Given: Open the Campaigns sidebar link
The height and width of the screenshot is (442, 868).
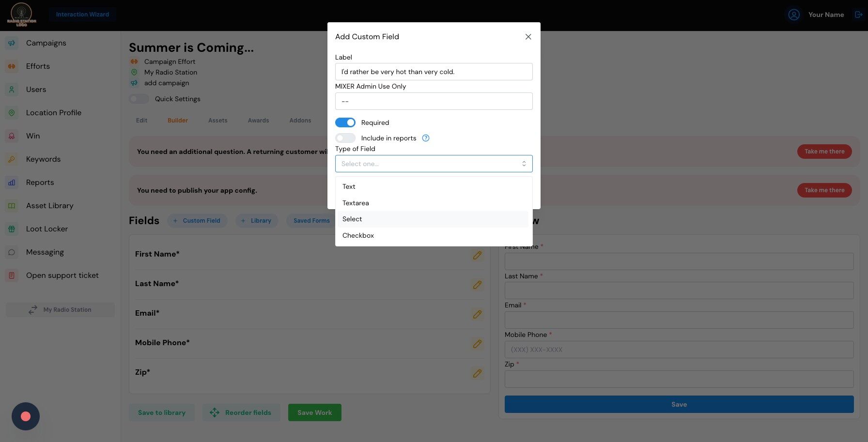Looking at the screenshot, I should coord(46,43).
